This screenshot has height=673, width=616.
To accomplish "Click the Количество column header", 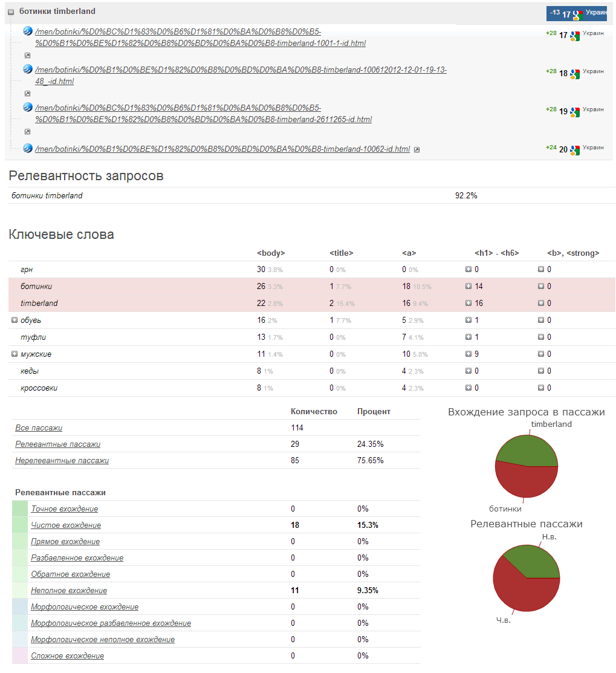I will point(314,412).
